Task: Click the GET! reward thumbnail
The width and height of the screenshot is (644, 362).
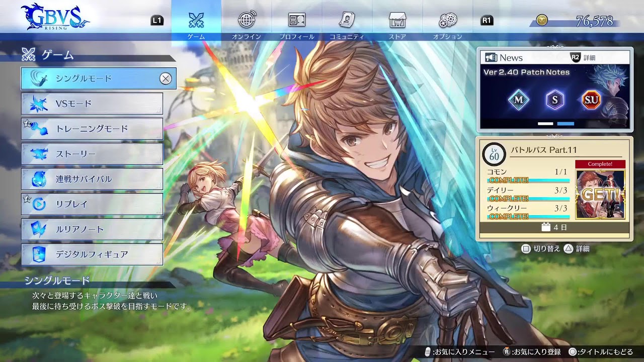Action: click(x=600, y=195)
